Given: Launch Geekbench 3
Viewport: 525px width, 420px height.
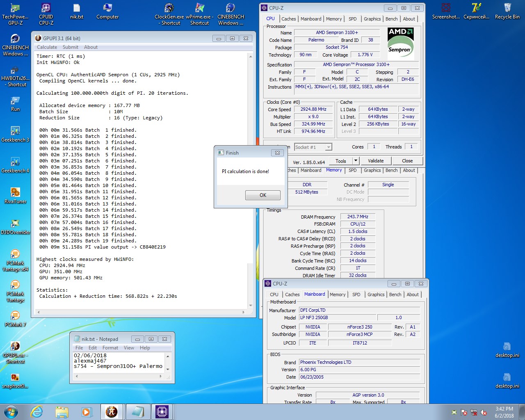Looking at the screenshot, I should point(15,134).
